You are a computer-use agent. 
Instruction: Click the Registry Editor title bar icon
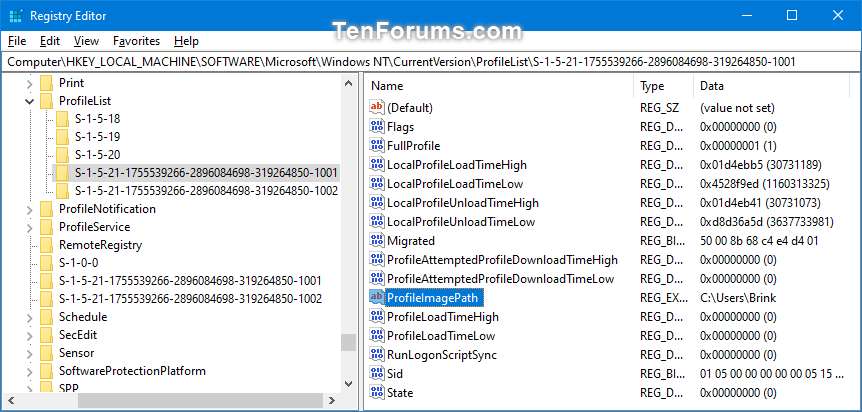pyautogui.click(x=16, y=15)
